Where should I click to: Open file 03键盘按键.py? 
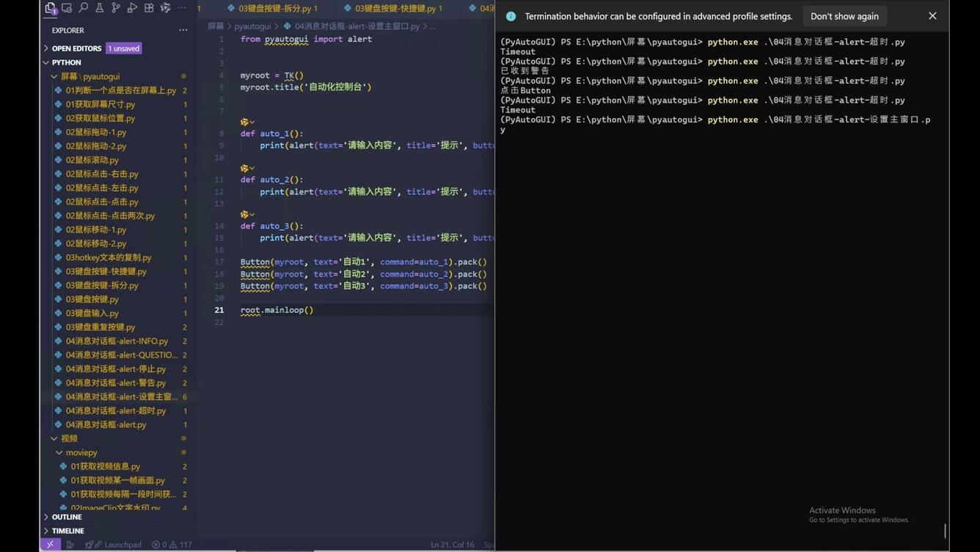92,299
